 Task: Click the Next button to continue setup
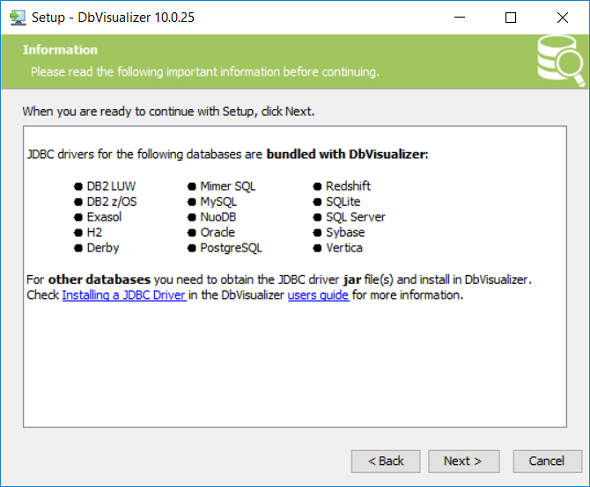pos(464,461)
